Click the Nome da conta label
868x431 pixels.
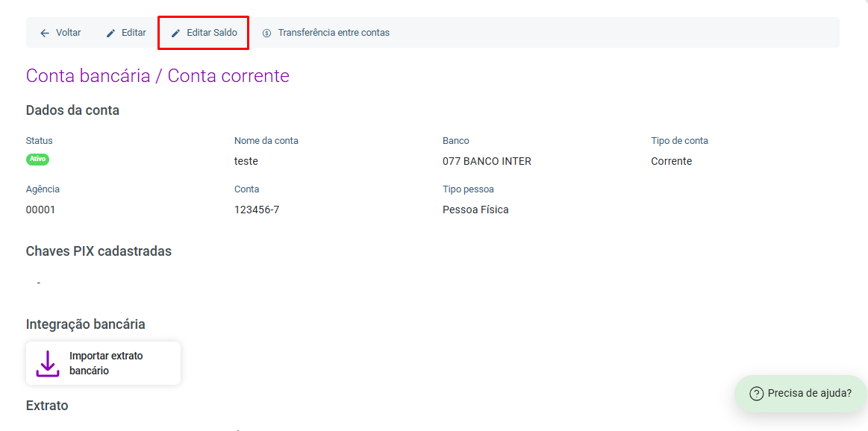click(266, 140)
